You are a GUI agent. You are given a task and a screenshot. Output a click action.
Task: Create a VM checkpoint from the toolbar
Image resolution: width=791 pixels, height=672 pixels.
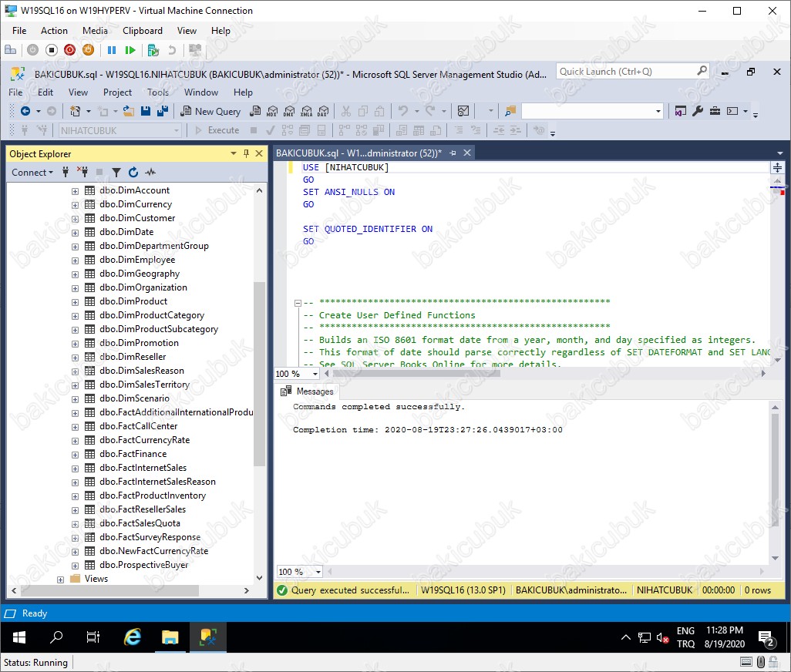[x=153, y=50]
